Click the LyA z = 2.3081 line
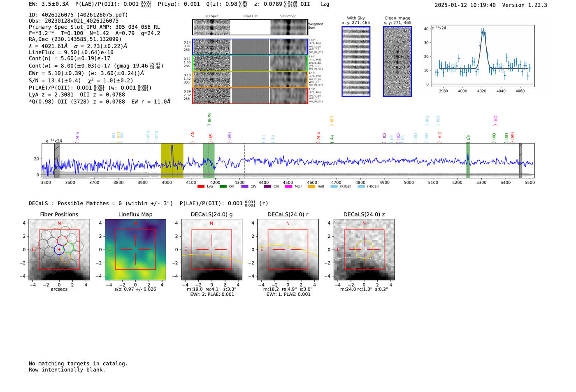 [77, 95]
